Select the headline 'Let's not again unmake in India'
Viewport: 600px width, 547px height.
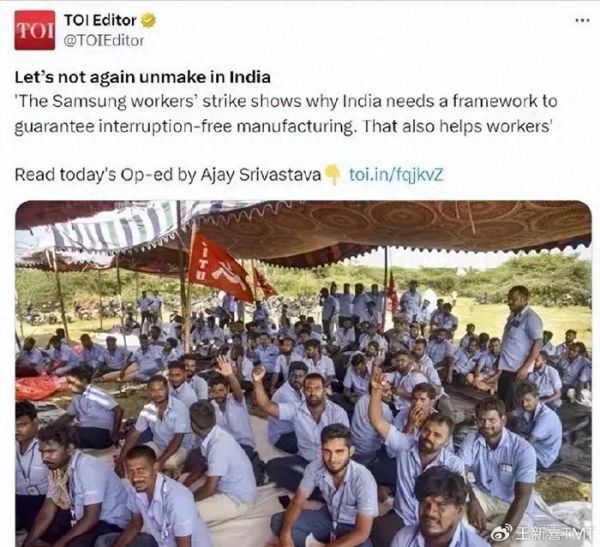click(142, 77)
